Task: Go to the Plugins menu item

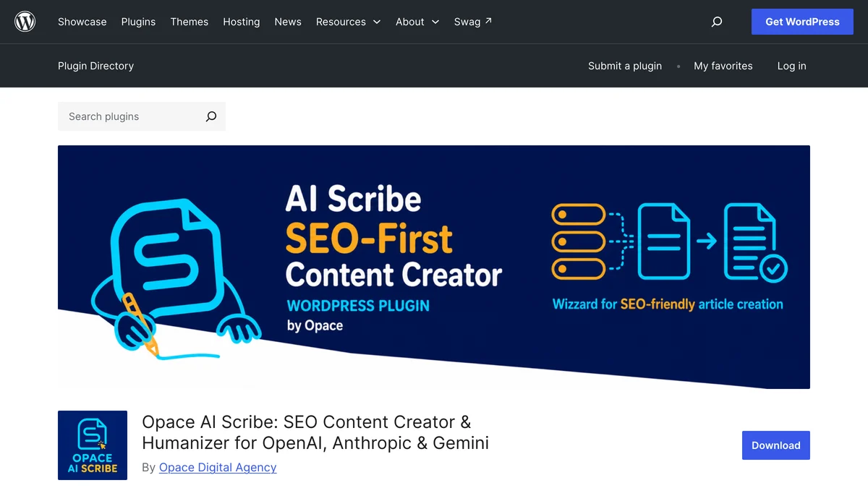Action: click(138, 22)
